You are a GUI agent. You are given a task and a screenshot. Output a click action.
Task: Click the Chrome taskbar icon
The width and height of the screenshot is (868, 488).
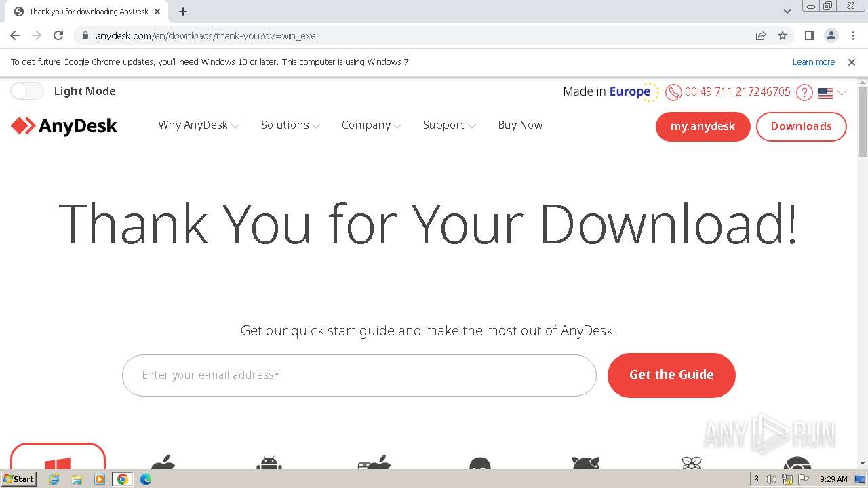123,479
